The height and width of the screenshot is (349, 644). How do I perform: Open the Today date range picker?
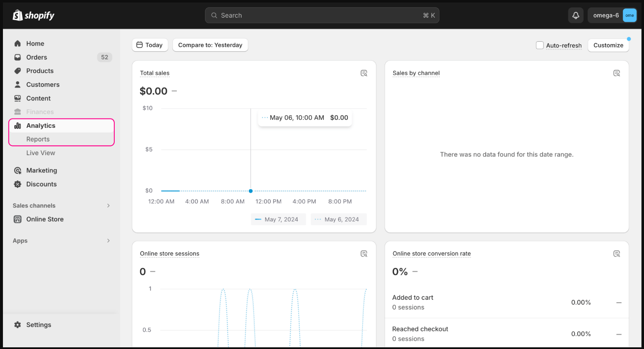[150, 45]
